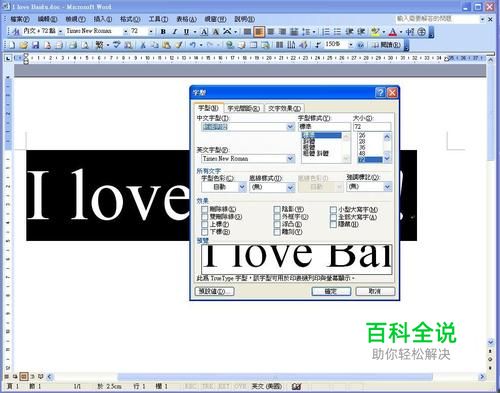Click the Copy icon
This screenshot has height=393, width=500.
coord(154,45)
